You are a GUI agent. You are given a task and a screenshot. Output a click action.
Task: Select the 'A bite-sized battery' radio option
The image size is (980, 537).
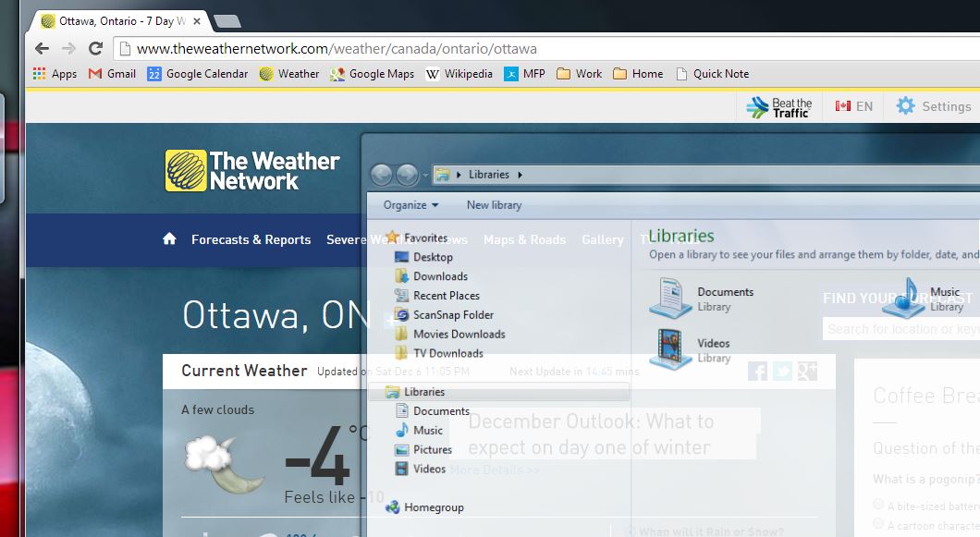point(878,505)
